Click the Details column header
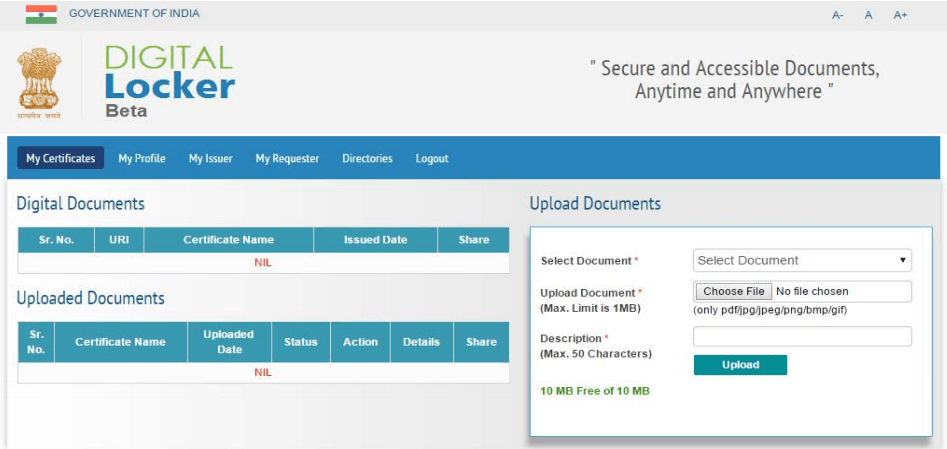947x449 pixels. [x=422, y=342]
